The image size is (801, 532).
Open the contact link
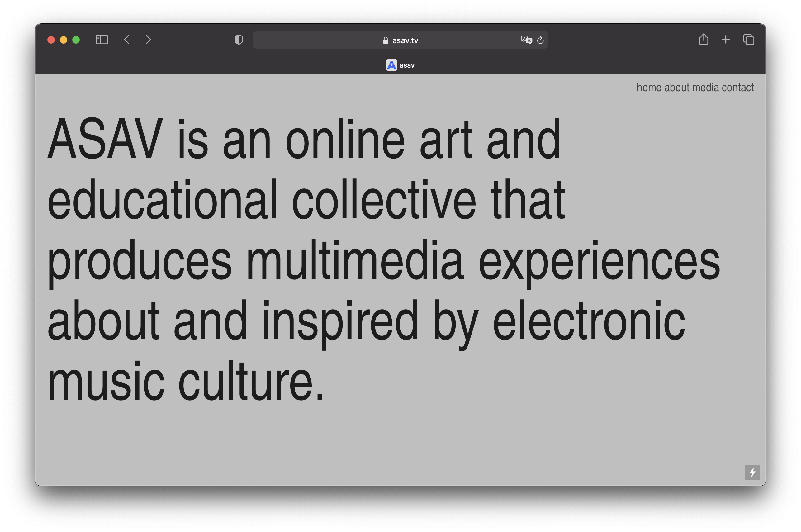(x=737, y=88)
